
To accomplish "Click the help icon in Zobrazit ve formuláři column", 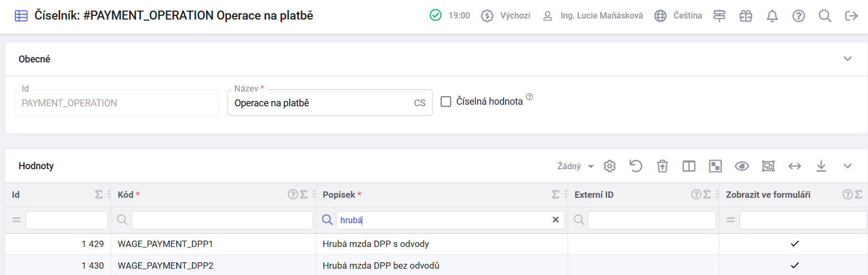I will (847, 195).
